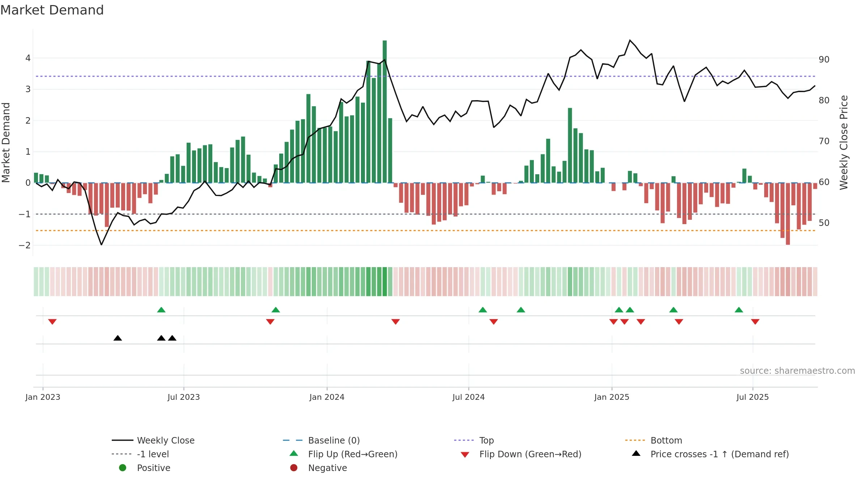Click the green Positive dot in legend

coord(123,468)
